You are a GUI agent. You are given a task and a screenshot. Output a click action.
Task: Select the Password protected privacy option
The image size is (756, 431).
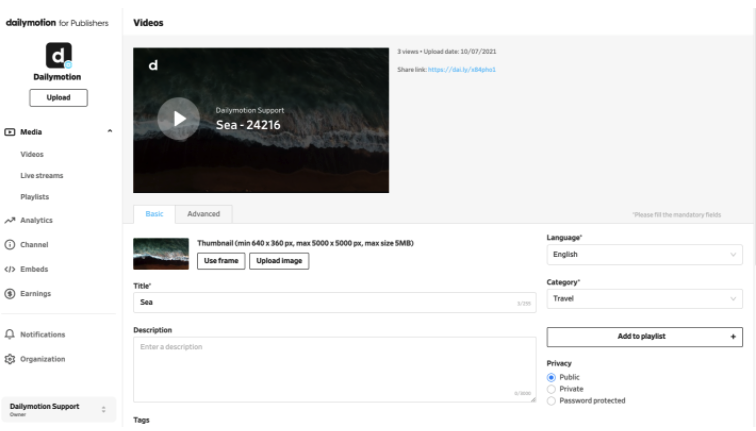[x=551, y=401]
